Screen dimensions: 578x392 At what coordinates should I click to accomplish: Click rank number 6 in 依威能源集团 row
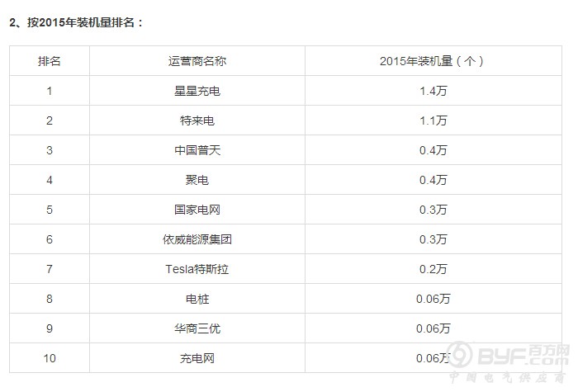(50, 239)
